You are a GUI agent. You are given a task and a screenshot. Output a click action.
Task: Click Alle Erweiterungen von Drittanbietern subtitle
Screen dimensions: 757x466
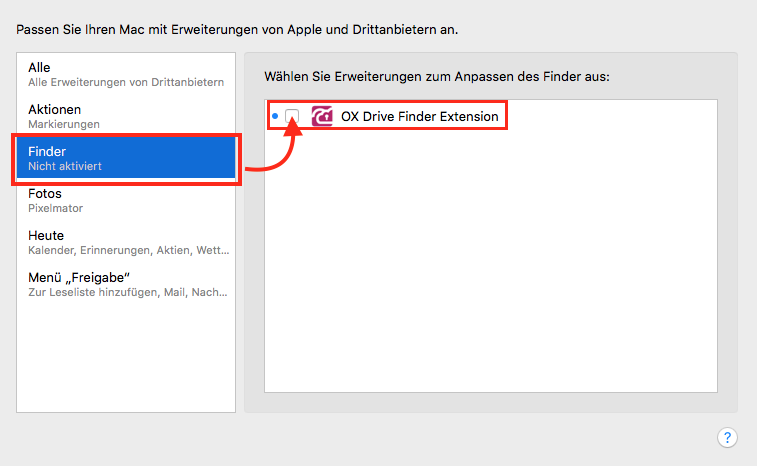[x=126, y=82]
